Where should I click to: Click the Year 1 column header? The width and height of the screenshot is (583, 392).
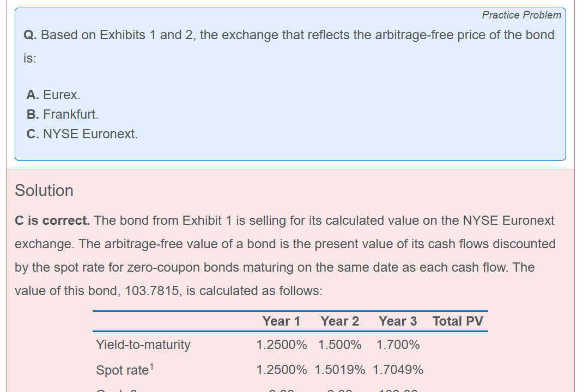pos(281,321)
